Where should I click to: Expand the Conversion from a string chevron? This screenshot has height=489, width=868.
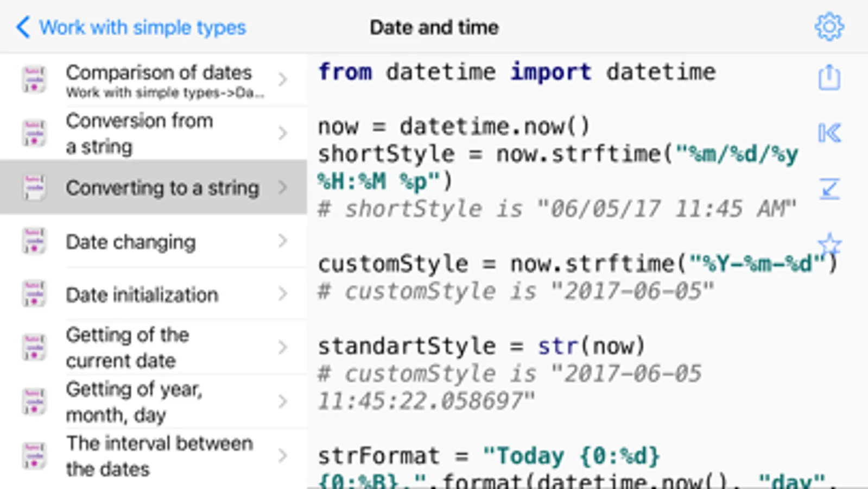pos(282,133)
